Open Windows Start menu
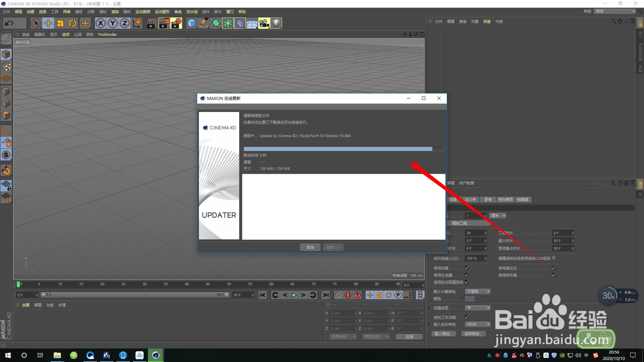644x362 pixels. (8, 355)
